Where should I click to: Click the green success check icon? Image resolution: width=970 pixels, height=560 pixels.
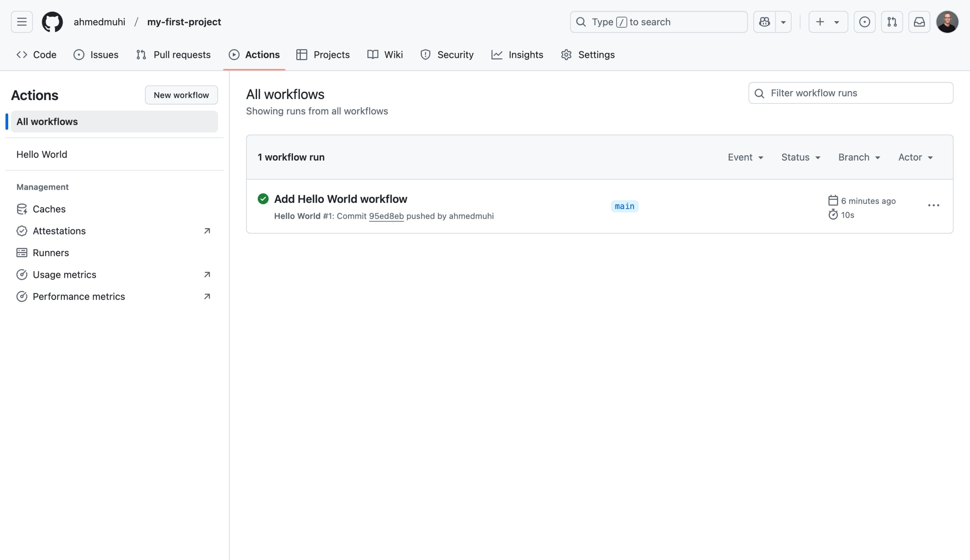(263, 199)
